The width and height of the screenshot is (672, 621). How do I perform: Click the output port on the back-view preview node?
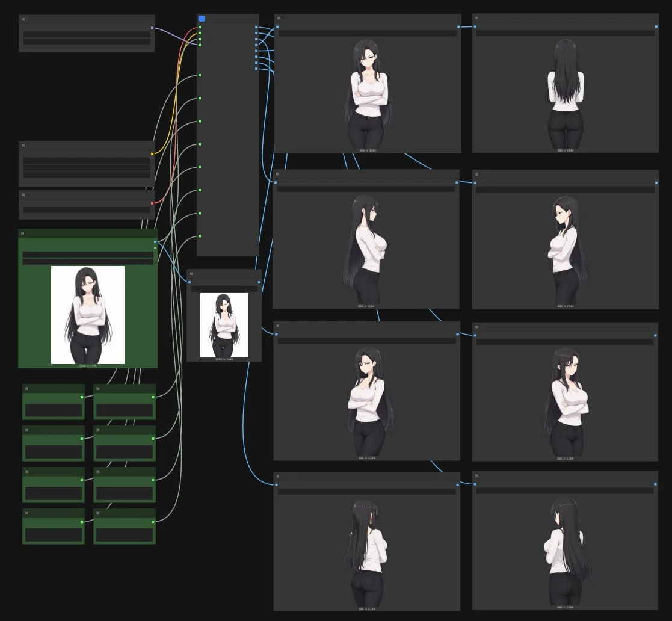tap(656, 26)
